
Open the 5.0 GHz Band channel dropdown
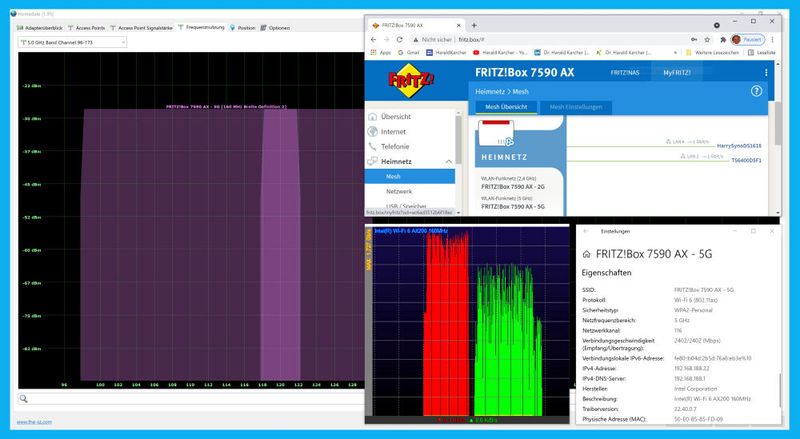[x=72, y=42]
